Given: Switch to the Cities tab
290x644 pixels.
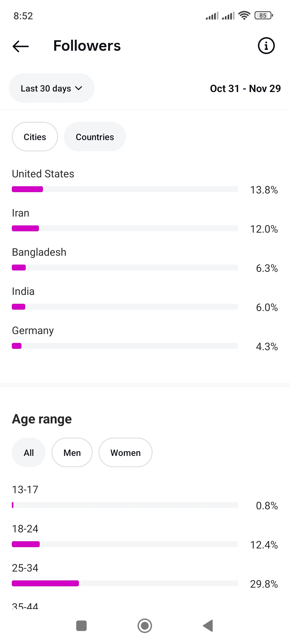Looking at the screenshot, I should pos(35,137).
